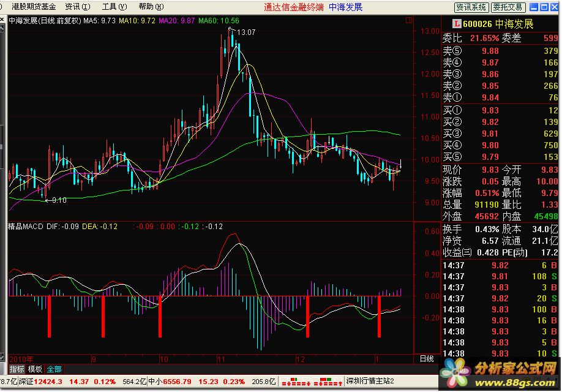Screen dimensions: 562x392
Task: Click the 涨幅 0.51% value
Action: tap(487, 193)
